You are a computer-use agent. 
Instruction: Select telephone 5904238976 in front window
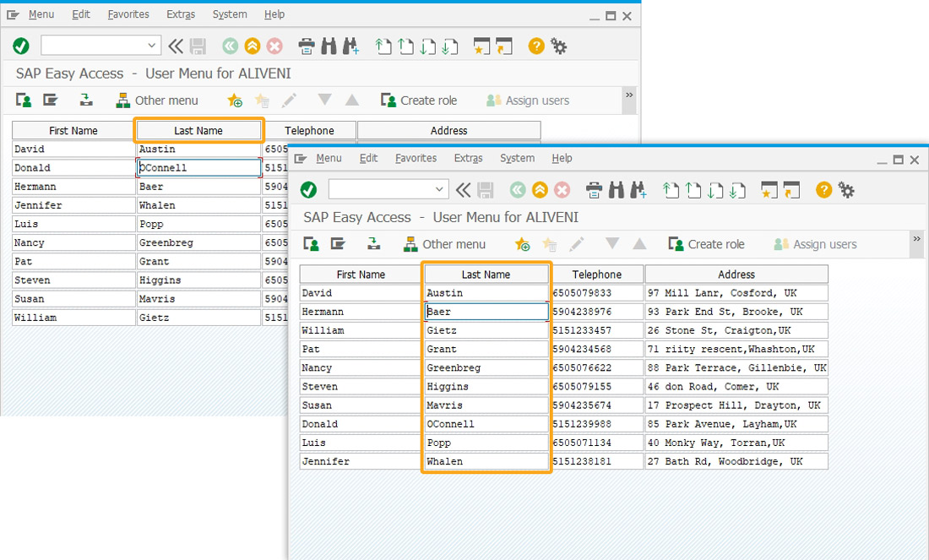pos(596,312)
